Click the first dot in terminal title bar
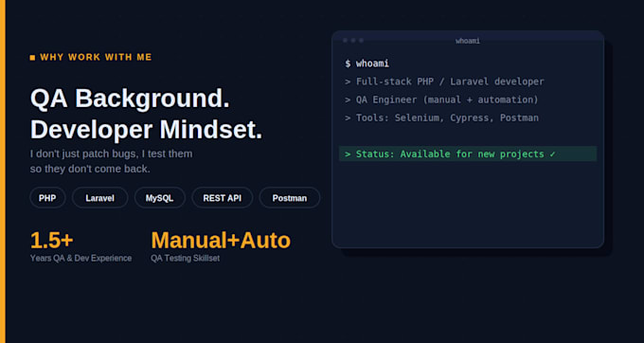 tap(345, 40)
